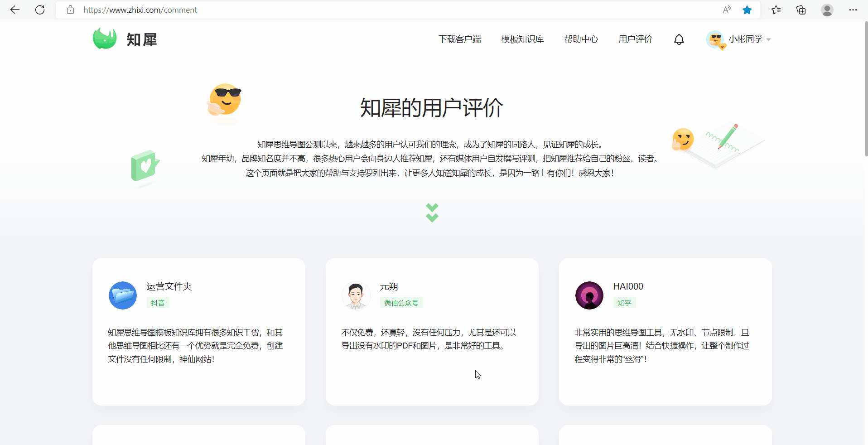View site info via lock icon
This screenshot has height=445, width=868.
click(70, 10)
